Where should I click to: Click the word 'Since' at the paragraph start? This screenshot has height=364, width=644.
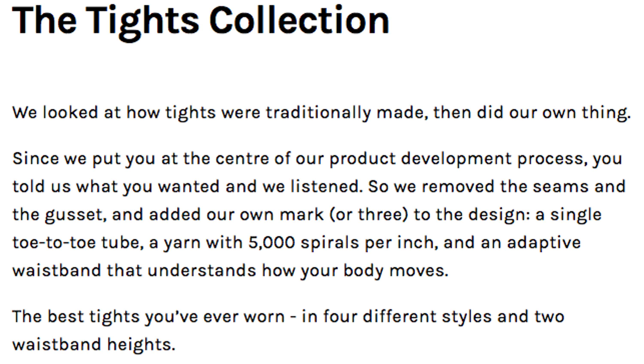(36, 158)
